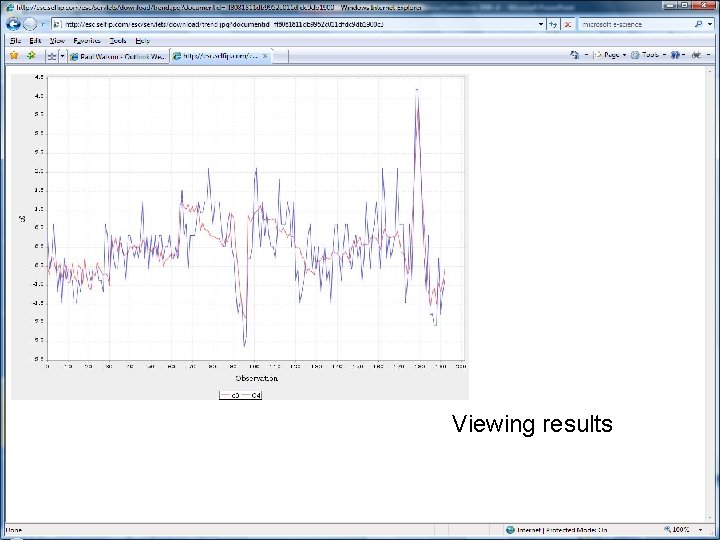Refresh the page with the Refresh icon

coord(553,24)
